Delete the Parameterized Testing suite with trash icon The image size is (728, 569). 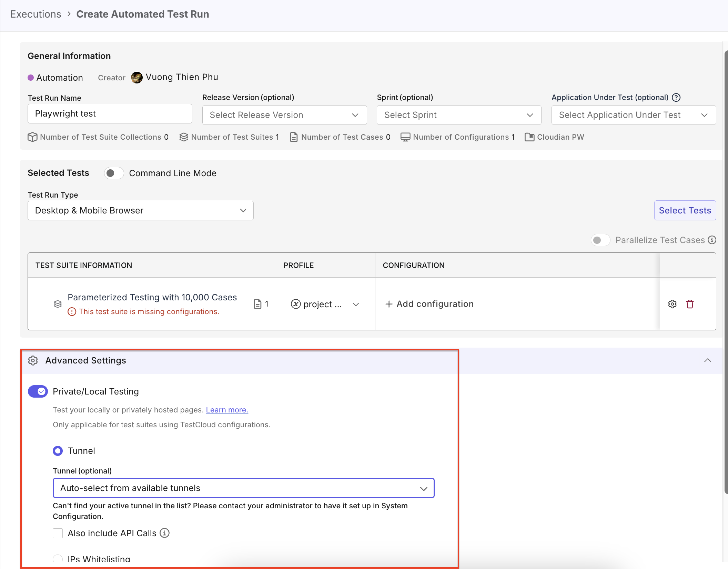click(x=690, y=304)
